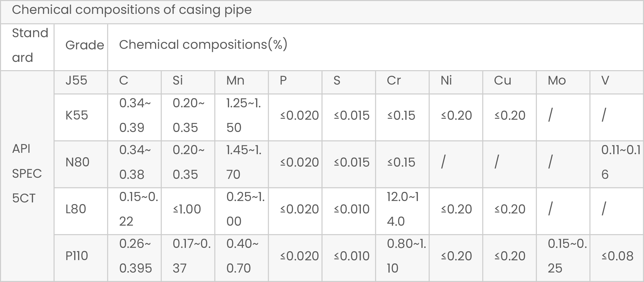Click the 'API SPEC 5CT' standard cell

tap(27, 174)
